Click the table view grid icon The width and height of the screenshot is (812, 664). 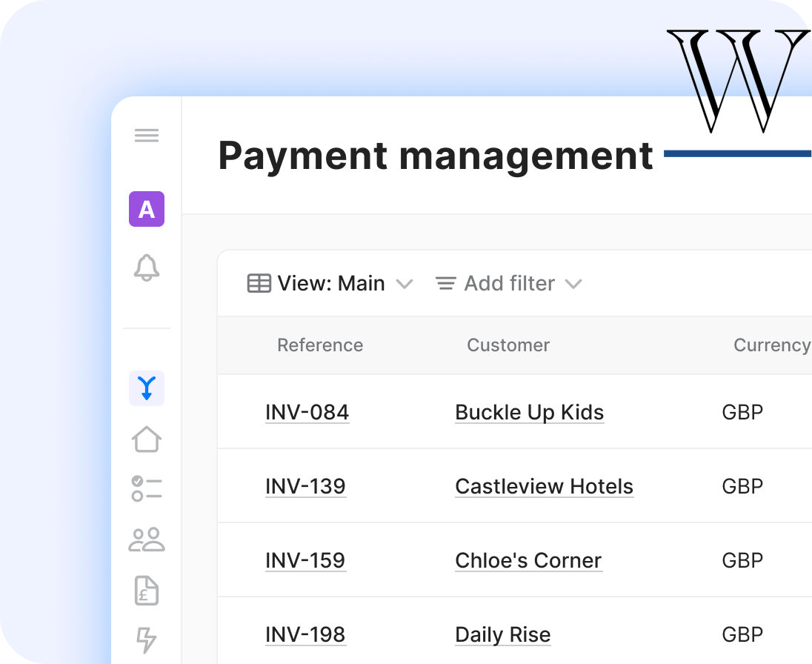pos(259,284)
